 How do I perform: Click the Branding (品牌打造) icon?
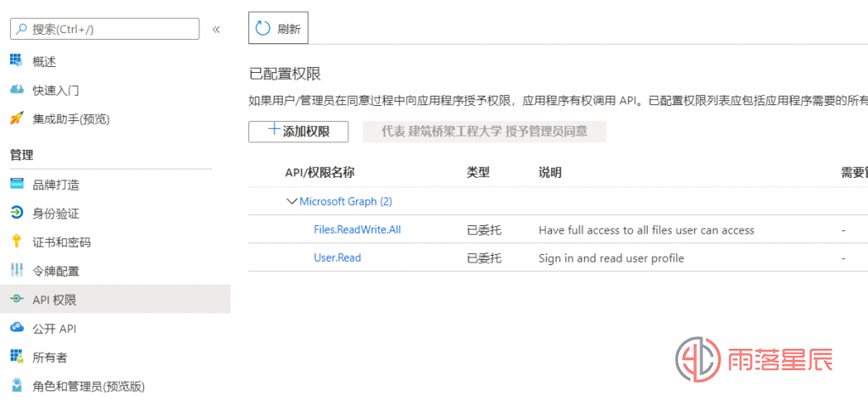(x=17, y=184)
